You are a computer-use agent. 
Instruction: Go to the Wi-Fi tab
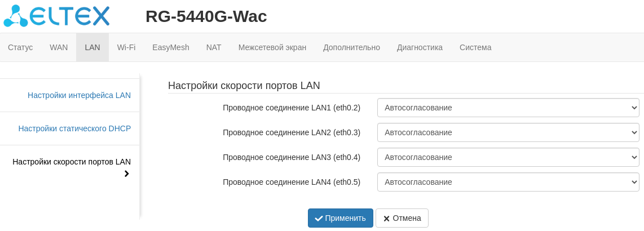pyautogui.click(x=126, y=47)
